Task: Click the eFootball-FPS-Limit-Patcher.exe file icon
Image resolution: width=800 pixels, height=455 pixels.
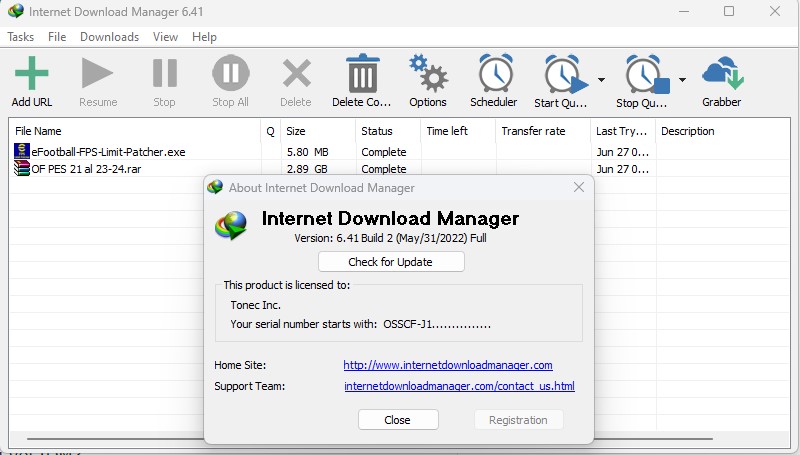Action: click(x=21, y=151)
